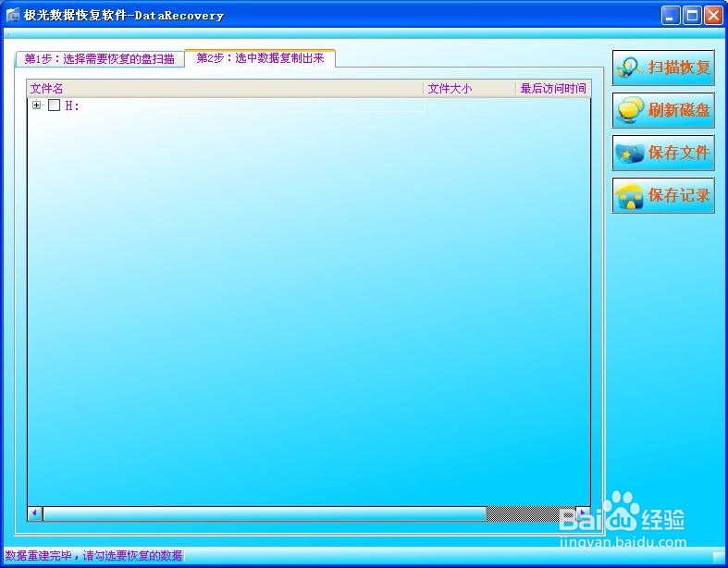
Task: Sort by the 文件名 column header
Action: [225, 88]
